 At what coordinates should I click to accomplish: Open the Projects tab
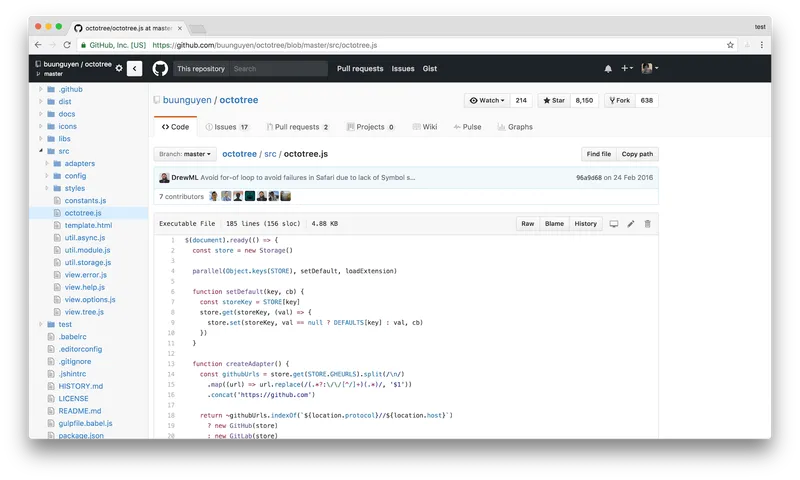370,127
